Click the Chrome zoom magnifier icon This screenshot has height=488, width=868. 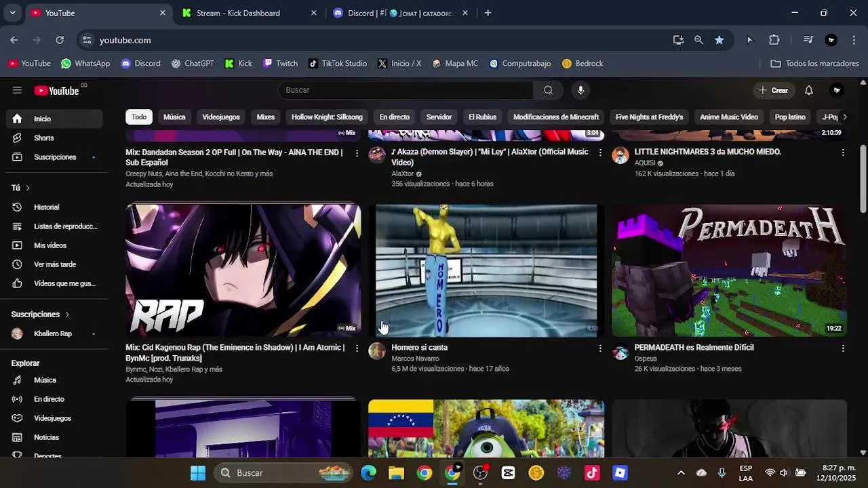coord(698,40)
